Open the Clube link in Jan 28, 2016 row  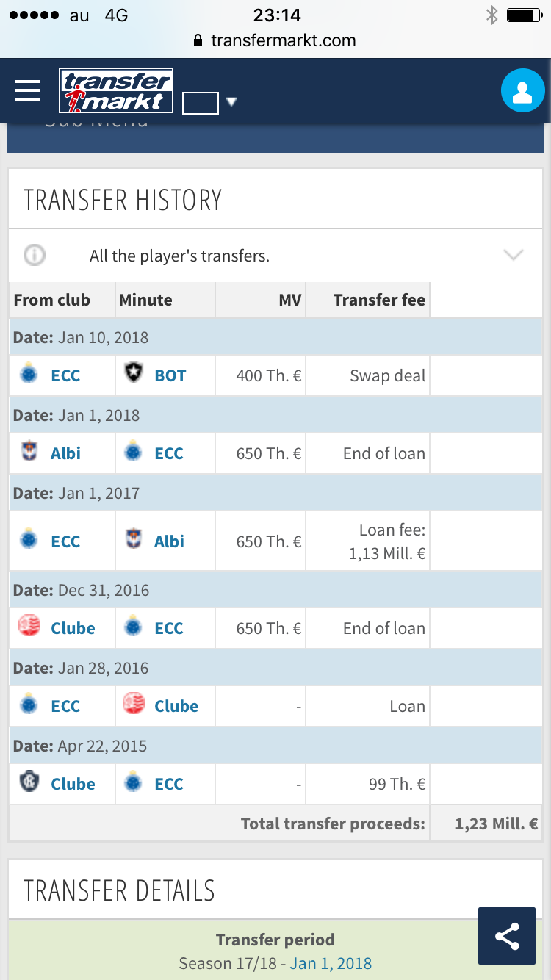pyautogui.click(x=176, y=706)
